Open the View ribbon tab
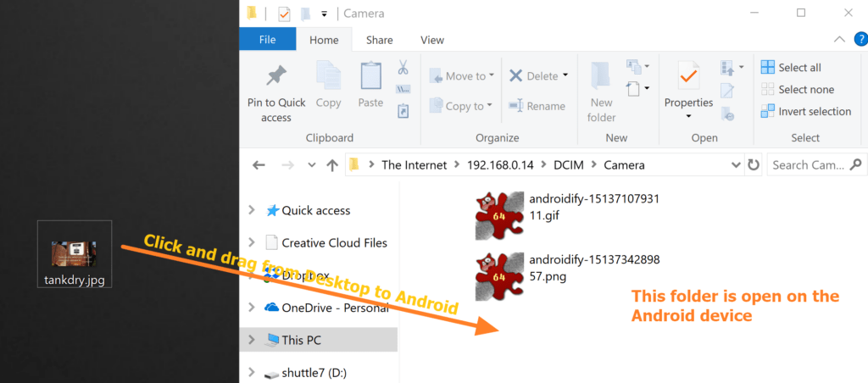This screenshot has height=383, width=868. point(432,40)
